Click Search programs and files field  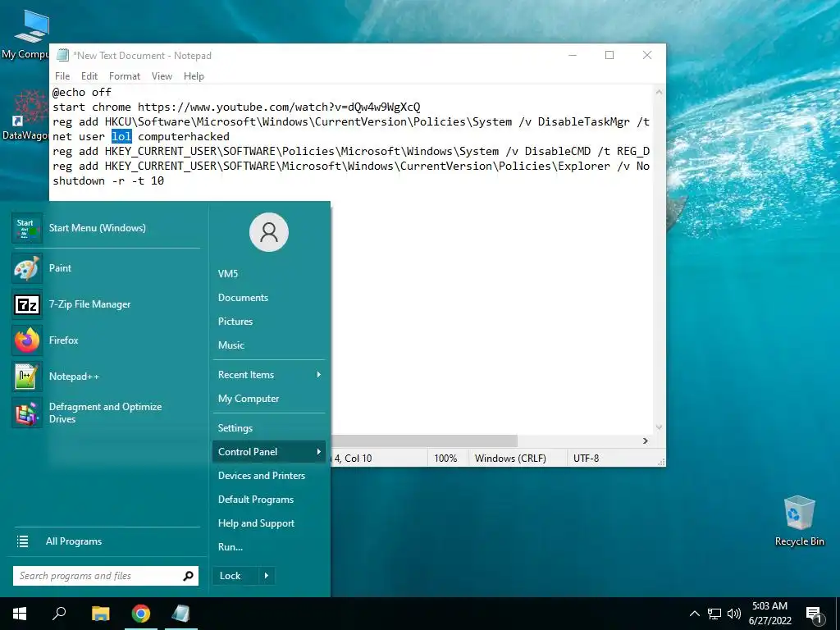pyautogui.click(x=106, y=576)
